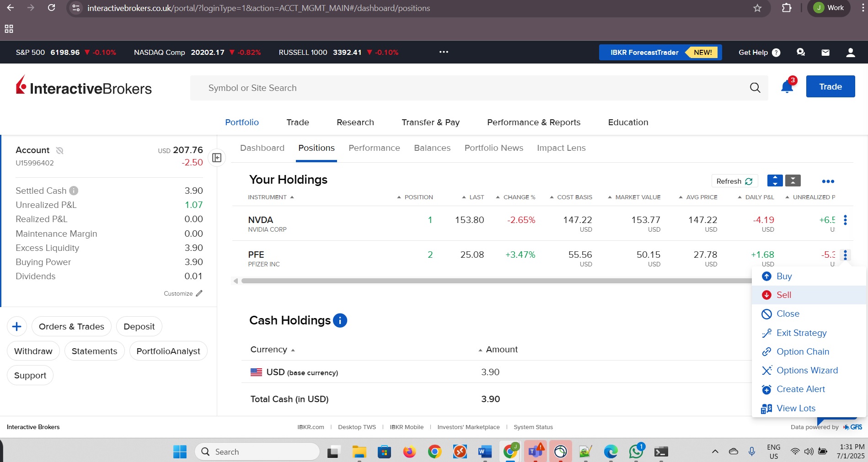This screenshot has height=462, width=868.
Task: Open the messages envelope icon
Action: point(825,53)
